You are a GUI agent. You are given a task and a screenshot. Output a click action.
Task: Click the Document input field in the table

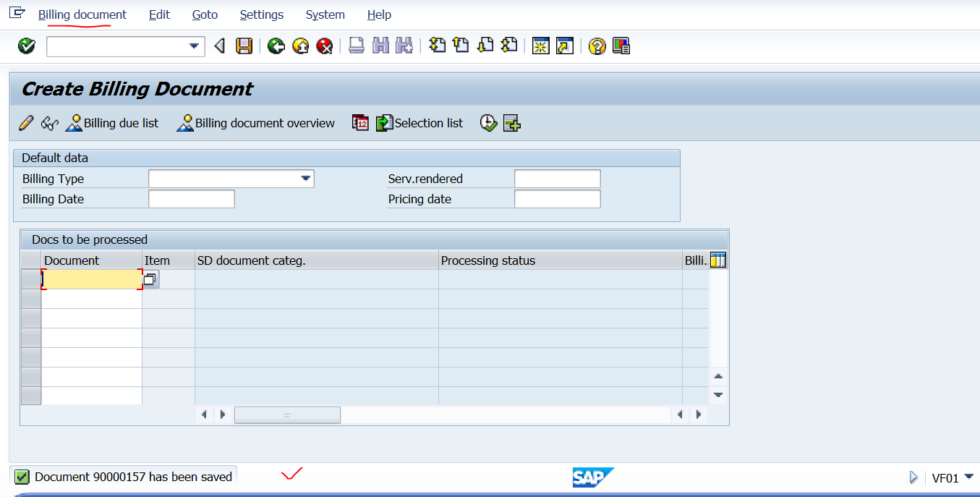90,279
